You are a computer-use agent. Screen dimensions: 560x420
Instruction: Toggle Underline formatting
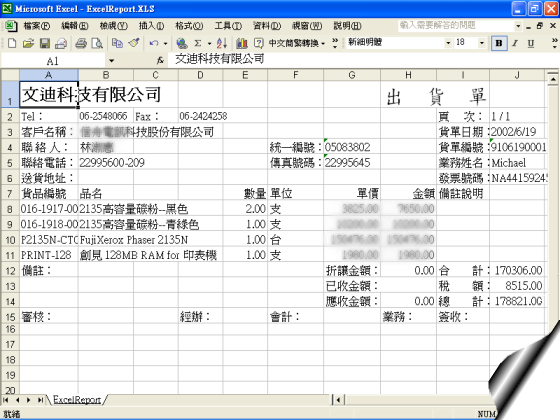(531, 43)
